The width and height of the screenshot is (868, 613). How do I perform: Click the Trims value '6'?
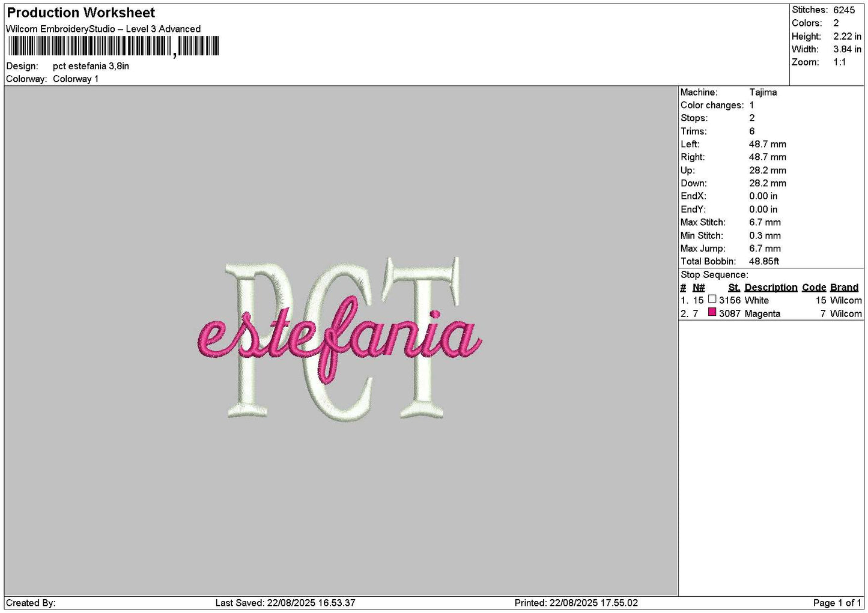click(752, 131)
